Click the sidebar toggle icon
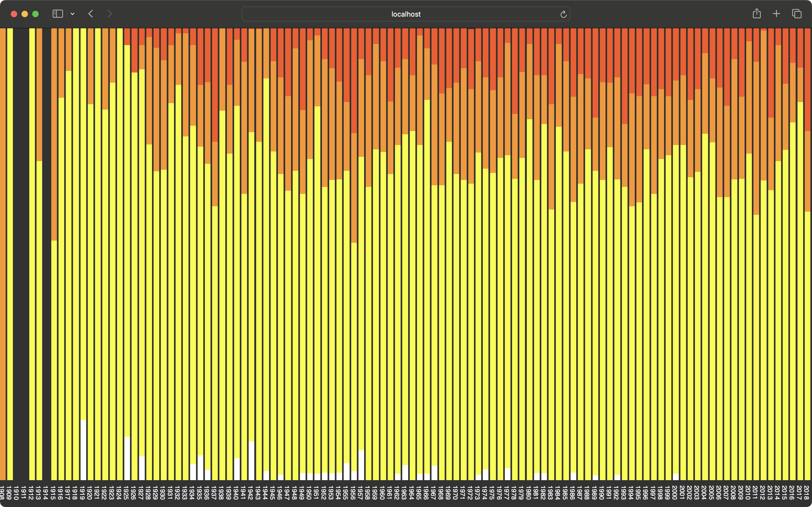The height and width of the screenshot is (507, 812). (58, 14)
